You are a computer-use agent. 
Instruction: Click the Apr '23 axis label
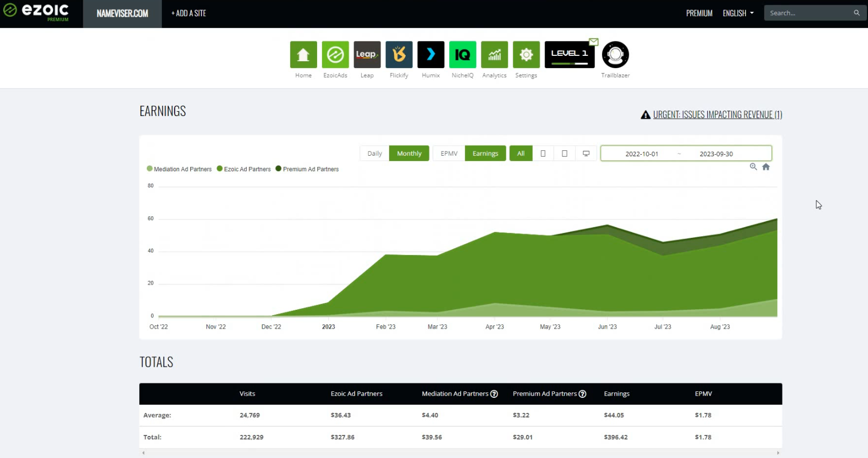tap(494, 327)
